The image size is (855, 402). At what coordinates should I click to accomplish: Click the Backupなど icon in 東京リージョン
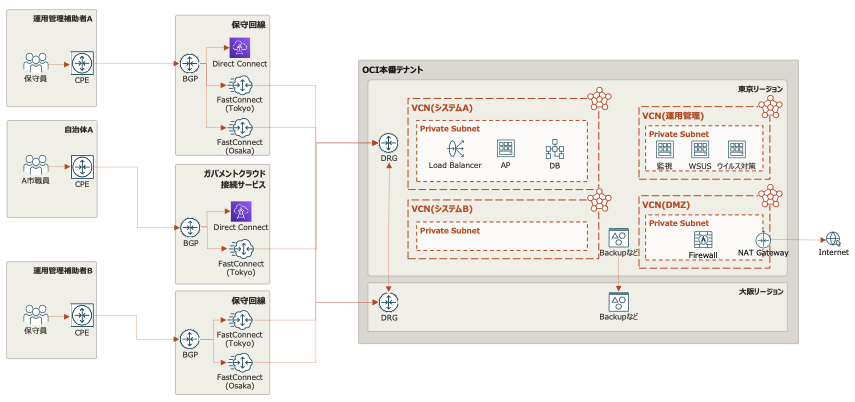point(619,238)
